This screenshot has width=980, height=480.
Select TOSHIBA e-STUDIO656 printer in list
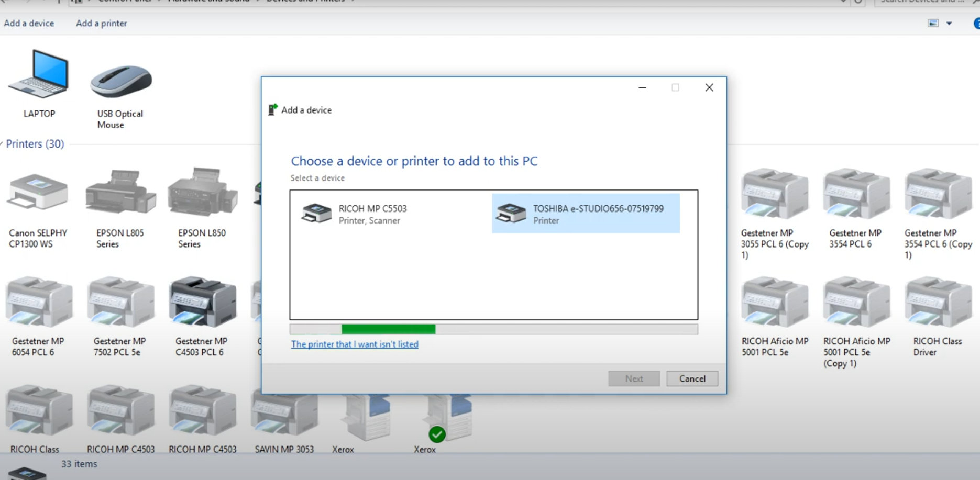coord(586,214)
